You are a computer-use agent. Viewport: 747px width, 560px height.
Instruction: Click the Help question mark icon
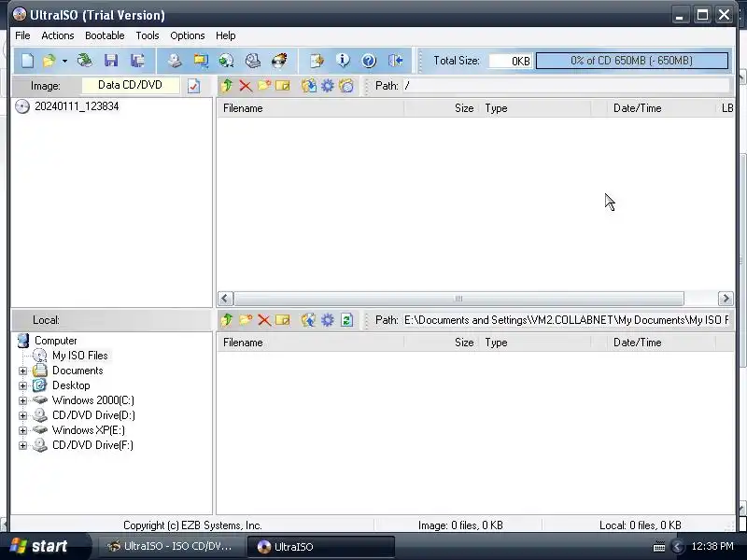click(x=369, y=61)
